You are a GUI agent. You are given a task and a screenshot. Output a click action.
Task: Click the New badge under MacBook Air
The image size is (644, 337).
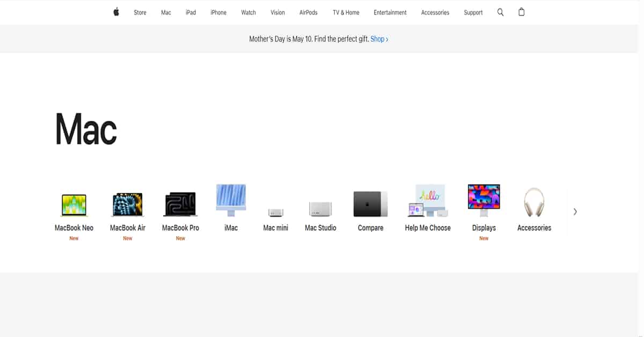[128, 238]
